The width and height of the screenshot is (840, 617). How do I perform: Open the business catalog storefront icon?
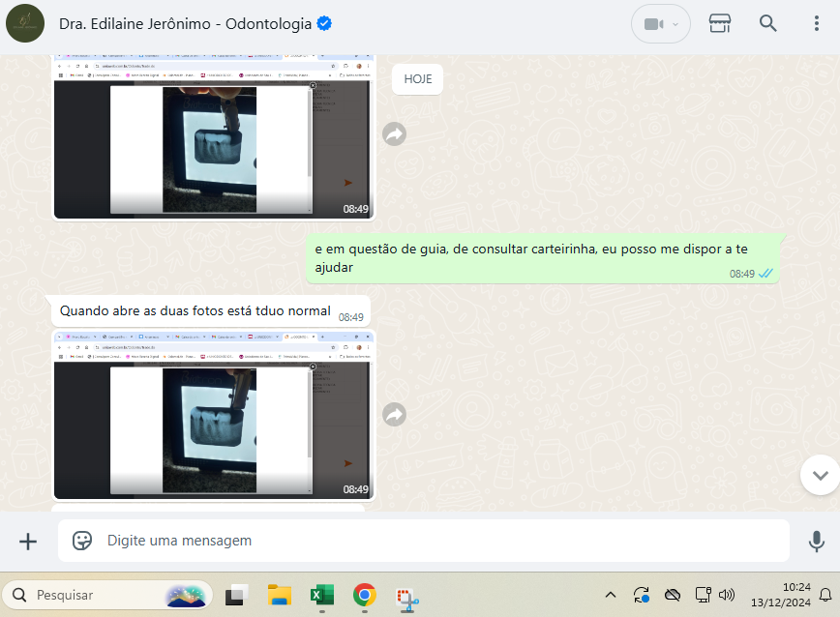pyautogui.click(x=720, y=24)
